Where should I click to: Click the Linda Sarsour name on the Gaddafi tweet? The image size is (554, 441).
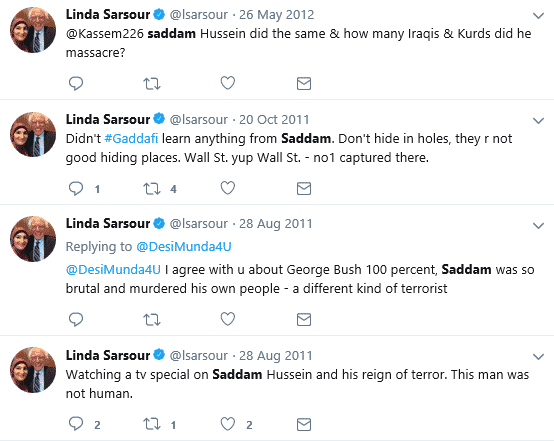point(108,119)
